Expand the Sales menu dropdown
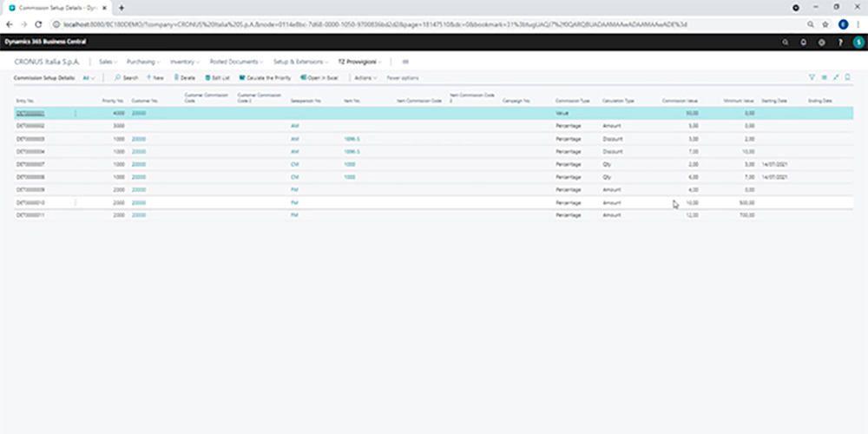 [108, 62]
